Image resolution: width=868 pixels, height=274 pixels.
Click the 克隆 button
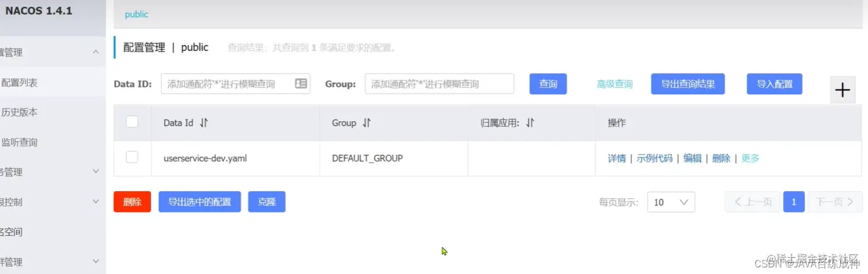point(267,202)
